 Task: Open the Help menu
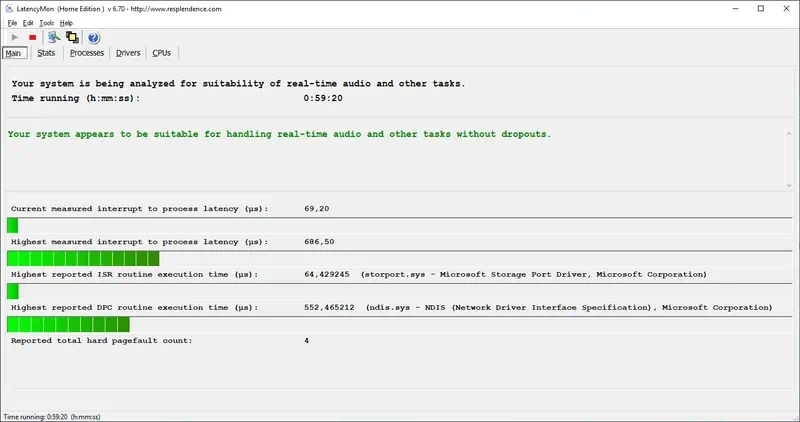(66, 23)
